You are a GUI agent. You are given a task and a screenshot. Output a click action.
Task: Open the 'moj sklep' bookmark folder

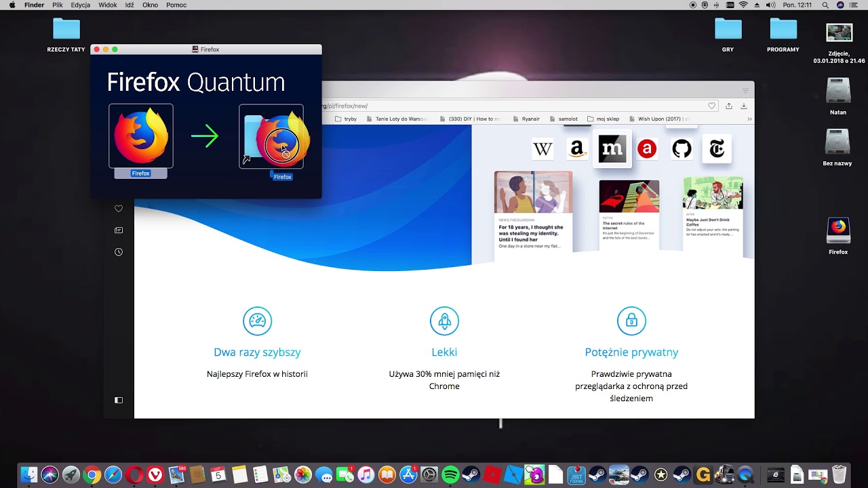click(604, 119)
